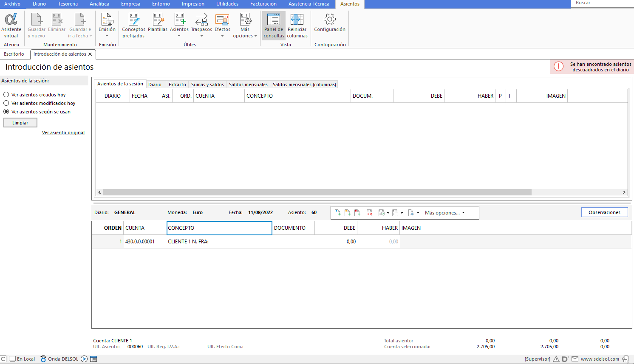Screen dimensions: 634x364
Task: Click the calculator panel icon in status bar
Action: pos(94,359)
